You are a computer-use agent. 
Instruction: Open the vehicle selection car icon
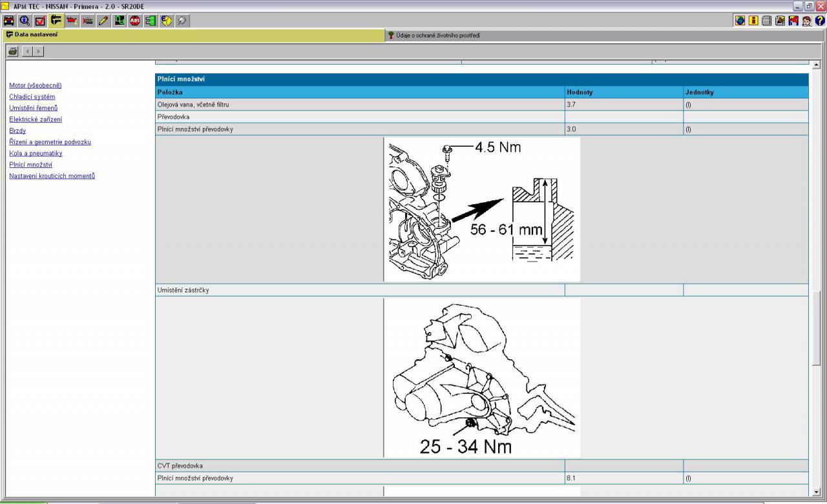tap(8, 21)
